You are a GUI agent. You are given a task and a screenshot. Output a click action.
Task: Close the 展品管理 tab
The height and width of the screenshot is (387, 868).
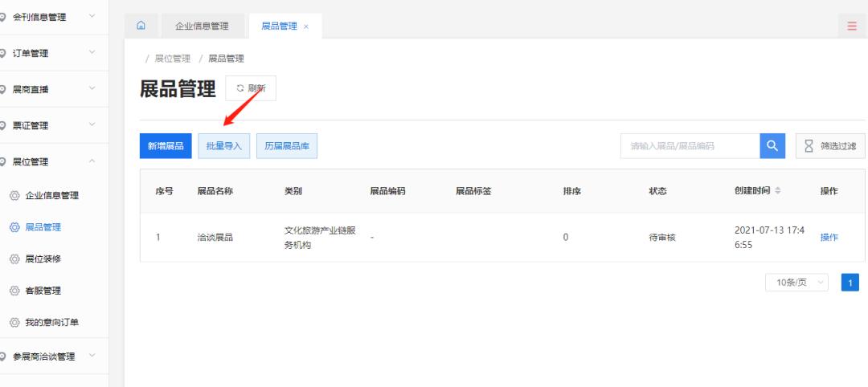click(x=306, y=26)
